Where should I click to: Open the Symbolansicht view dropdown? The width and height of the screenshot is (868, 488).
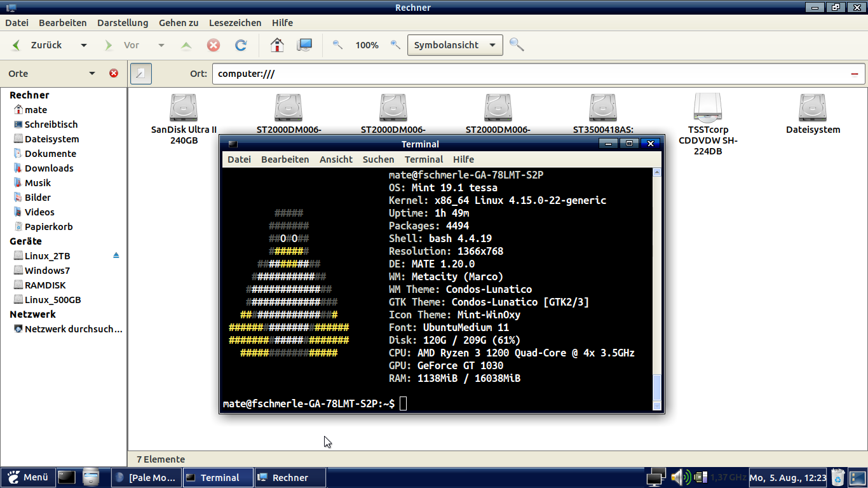(x=454, y=44)
